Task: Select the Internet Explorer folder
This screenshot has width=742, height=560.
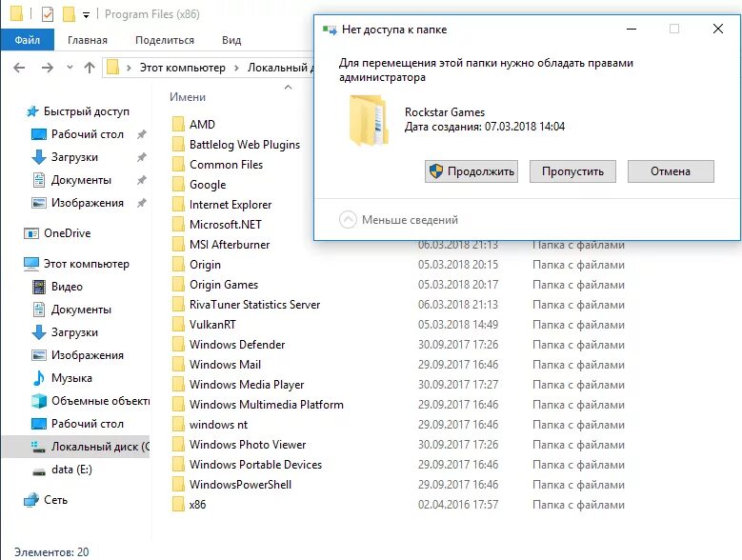Action: [x=230, y=205]
